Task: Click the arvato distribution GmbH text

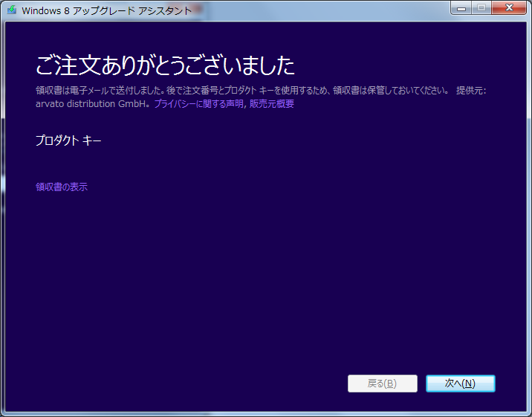Action: (x=91, y=104)
